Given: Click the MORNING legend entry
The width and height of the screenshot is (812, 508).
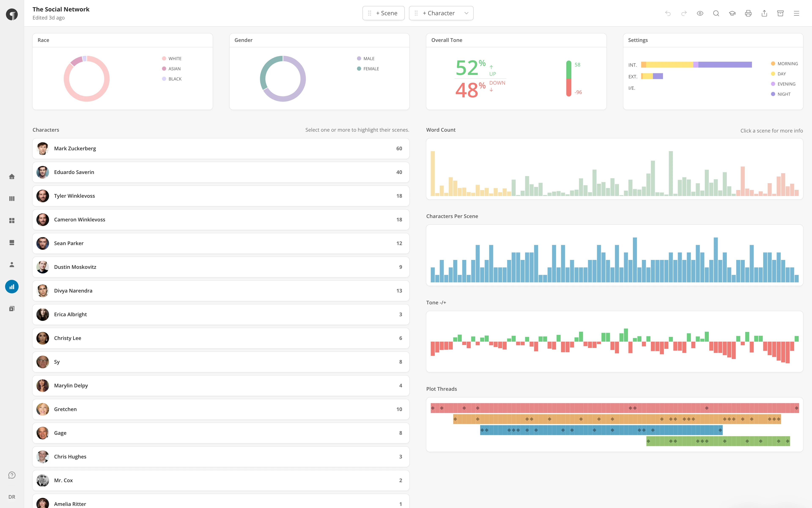Looking at the screenshot, I should [x=785, y=63].
